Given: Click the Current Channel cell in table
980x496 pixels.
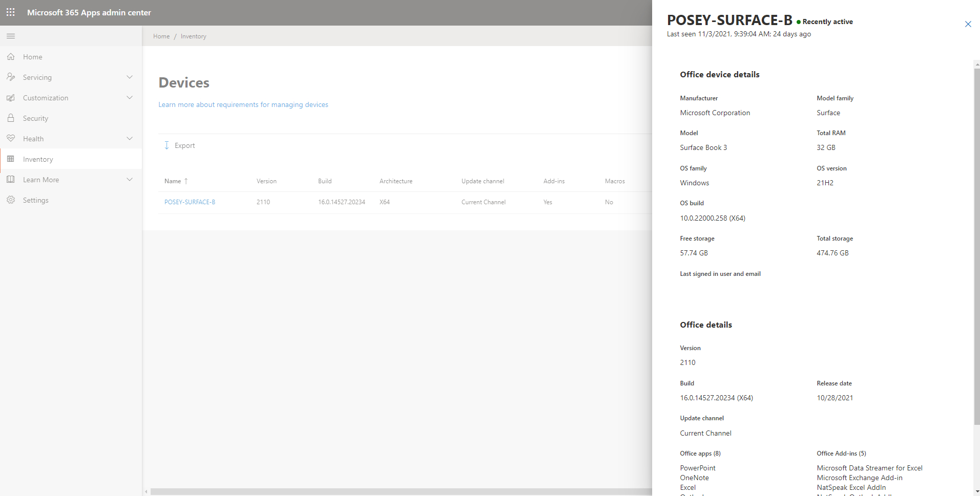Looking at the screenshot, I should pos(484,202).
